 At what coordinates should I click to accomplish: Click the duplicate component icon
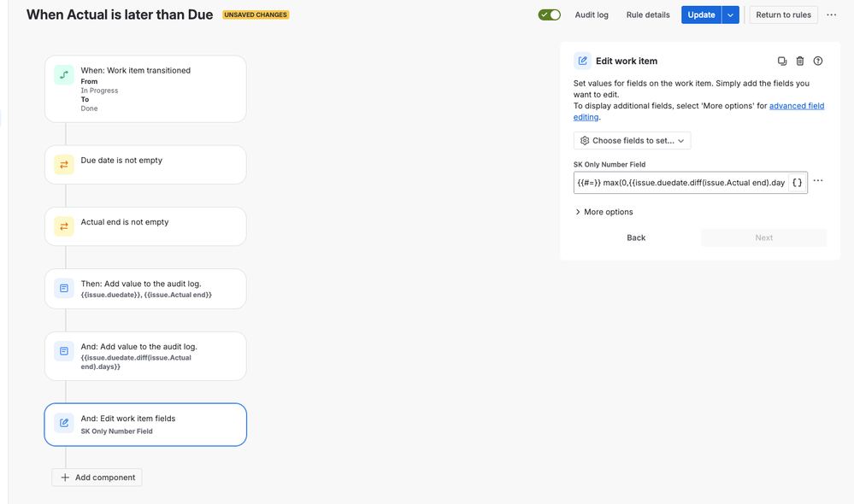pyautogui.click(x=782, y=62)
